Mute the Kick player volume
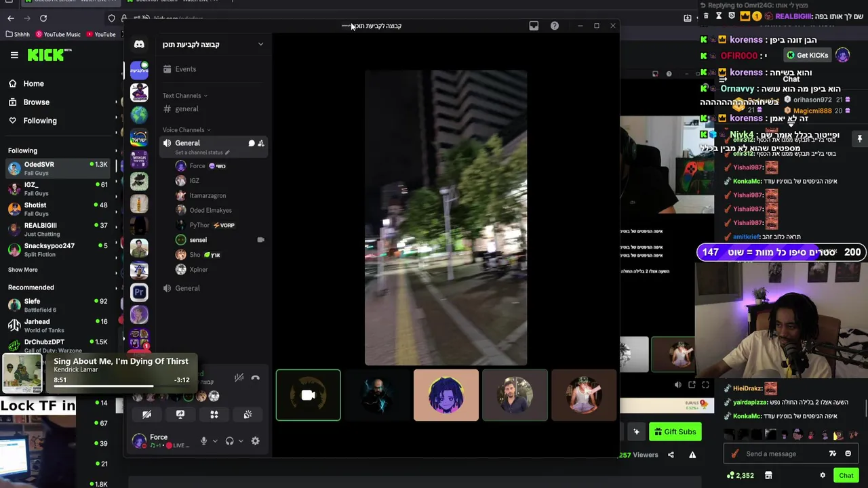The image size is (868, 488). coord(678,385)
